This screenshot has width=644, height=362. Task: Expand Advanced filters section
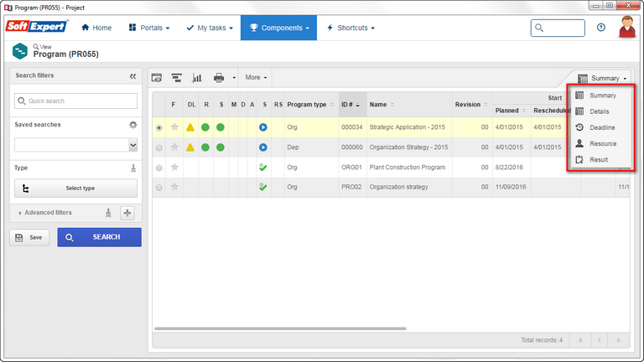point(45,213)
